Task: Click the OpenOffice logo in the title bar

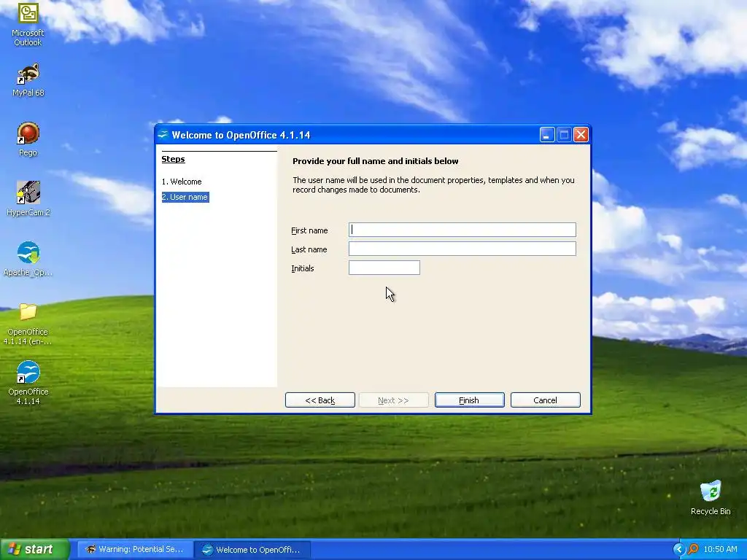Action: [x=163, y=135]
